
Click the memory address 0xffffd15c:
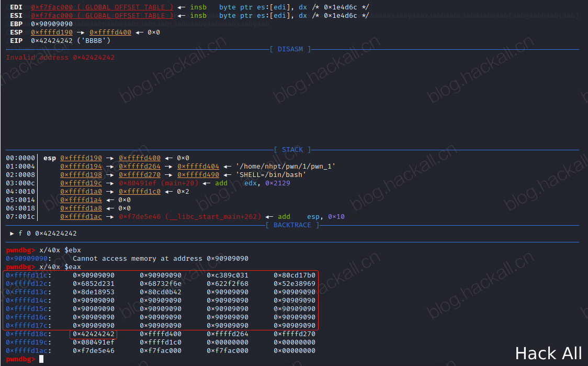28,309
